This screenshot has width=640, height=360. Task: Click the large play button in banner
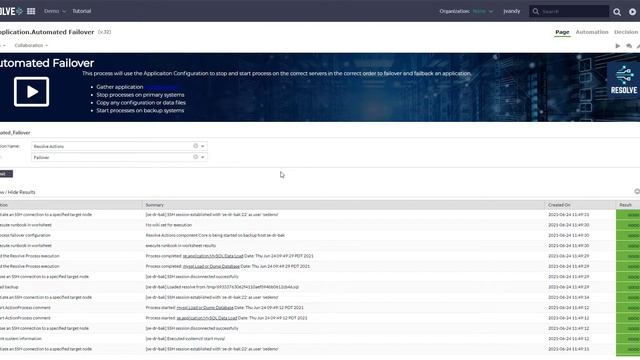pos(31,92)
